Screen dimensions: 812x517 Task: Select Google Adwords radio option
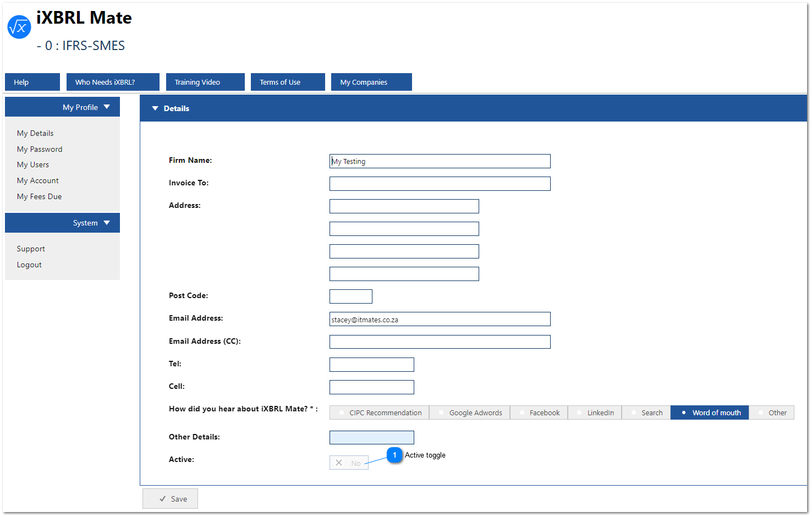[x=470, y=413]
